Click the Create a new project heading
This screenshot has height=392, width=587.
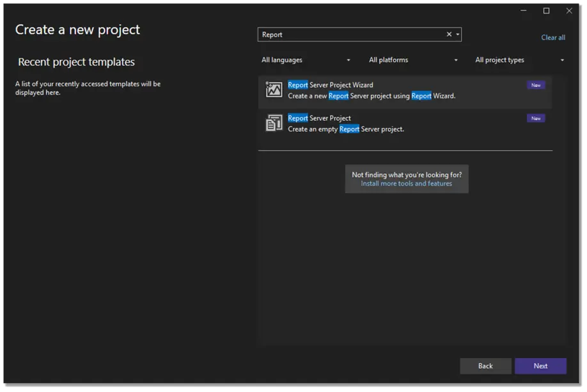tap(77, 29)
